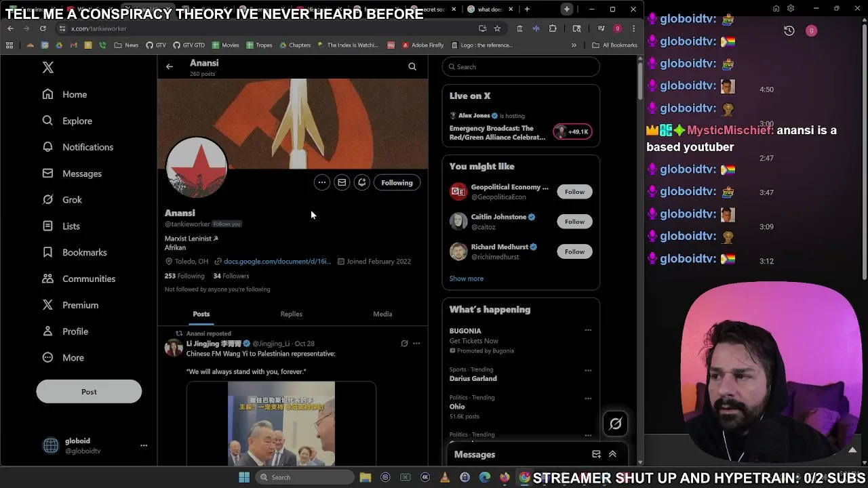Open the Ohio trending topic

[x=457, y=407]
